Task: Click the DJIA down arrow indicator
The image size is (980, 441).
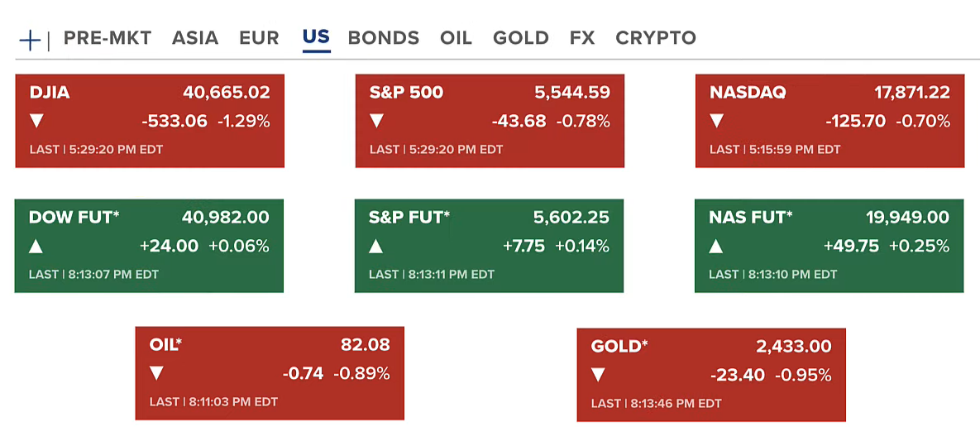Action: 36,122
